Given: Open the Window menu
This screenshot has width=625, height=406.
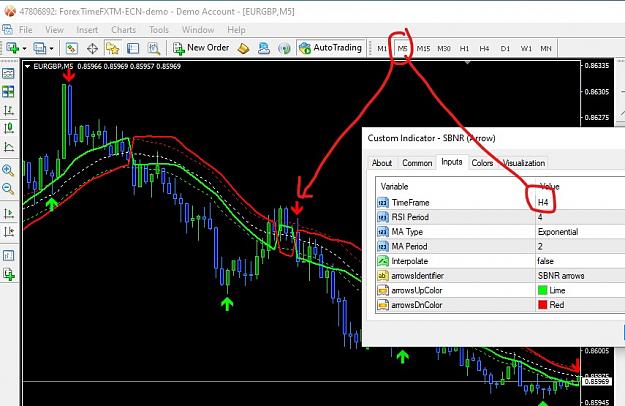Looking at the screenshot, I should tap(198, 30).
